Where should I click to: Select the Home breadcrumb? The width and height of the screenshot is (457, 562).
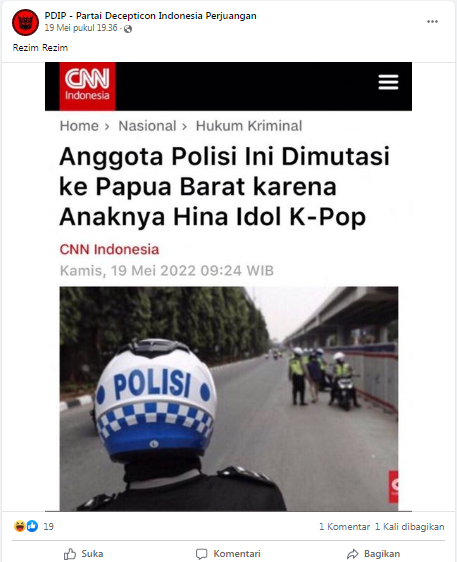(x=79, y=126)
